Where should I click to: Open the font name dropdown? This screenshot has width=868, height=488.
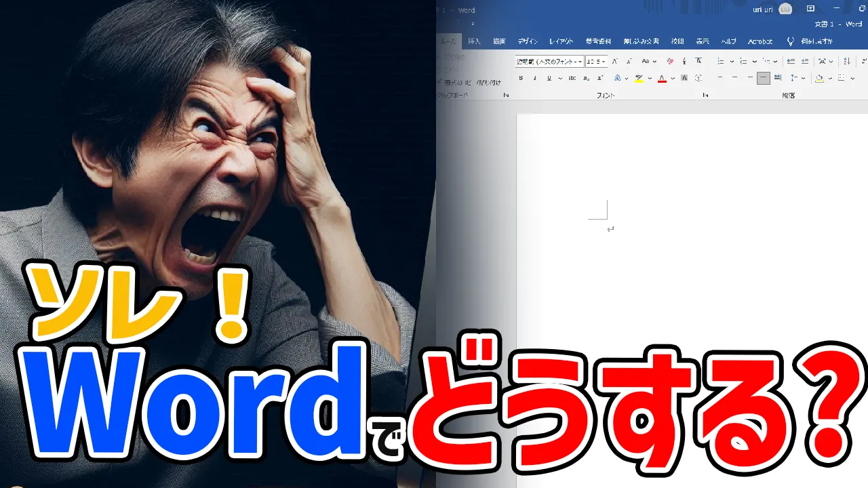580,62
